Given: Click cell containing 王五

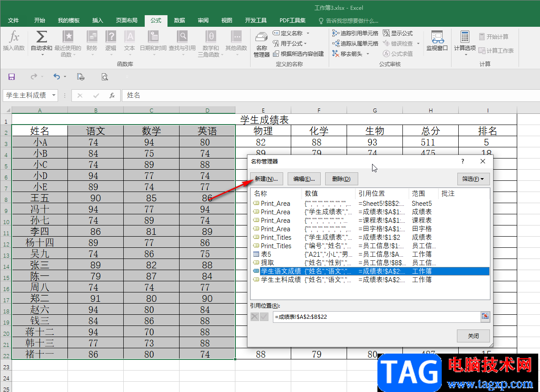Looking at the screenshot, I should (x=40, y=198).
